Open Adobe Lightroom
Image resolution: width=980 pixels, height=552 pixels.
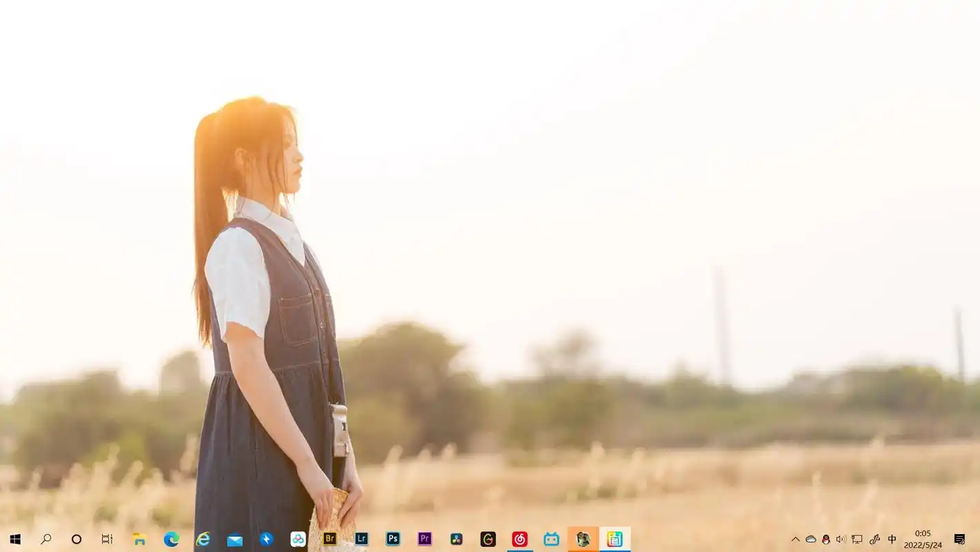(x=361, y=539)
